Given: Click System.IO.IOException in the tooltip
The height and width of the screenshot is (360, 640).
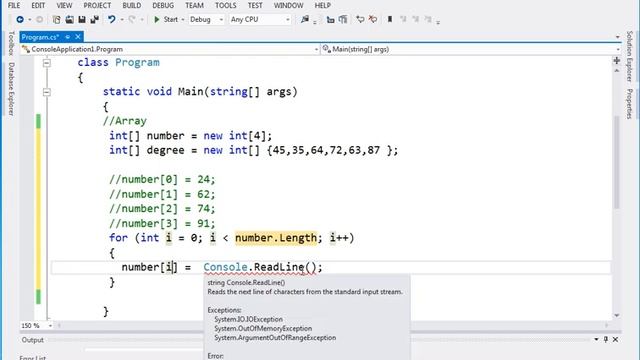Looking at the screenshot, I should pos(248,319).
